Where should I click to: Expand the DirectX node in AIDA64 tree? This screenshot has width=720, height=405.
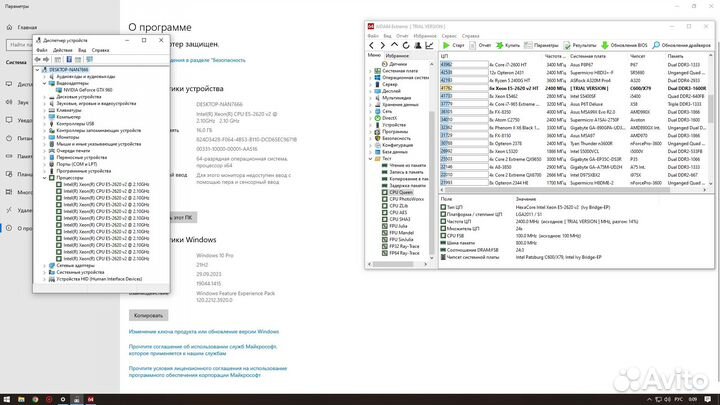tap(371, 118)
